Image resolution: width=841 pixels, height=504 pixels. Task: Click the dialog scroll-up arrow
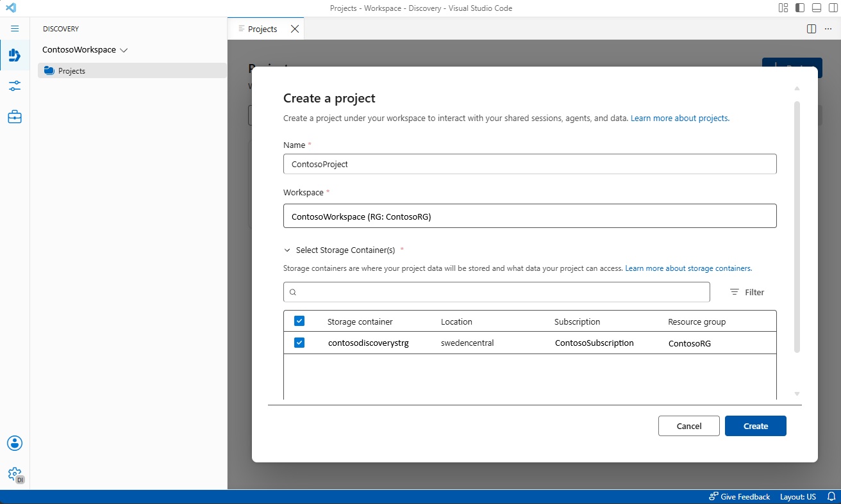pos(797,88)
